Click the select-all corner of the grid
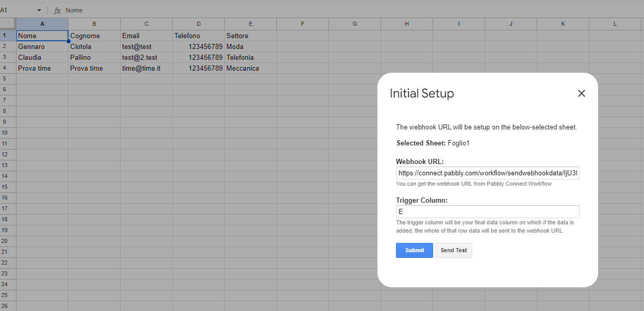This screenshot has height=311, width=644. click(8, 24)
